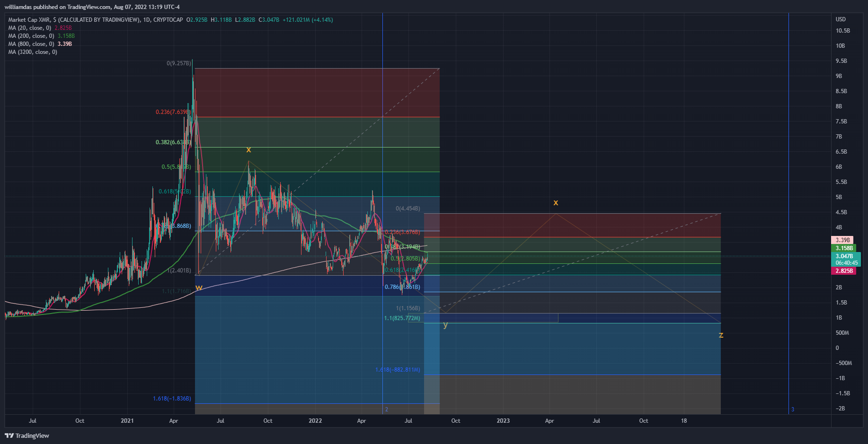Image resolution: width=868 pixels, height=444 pixels.
Task: Click the 1.618(−882.811M) Fibonacci label
Action: coord(398,370)
